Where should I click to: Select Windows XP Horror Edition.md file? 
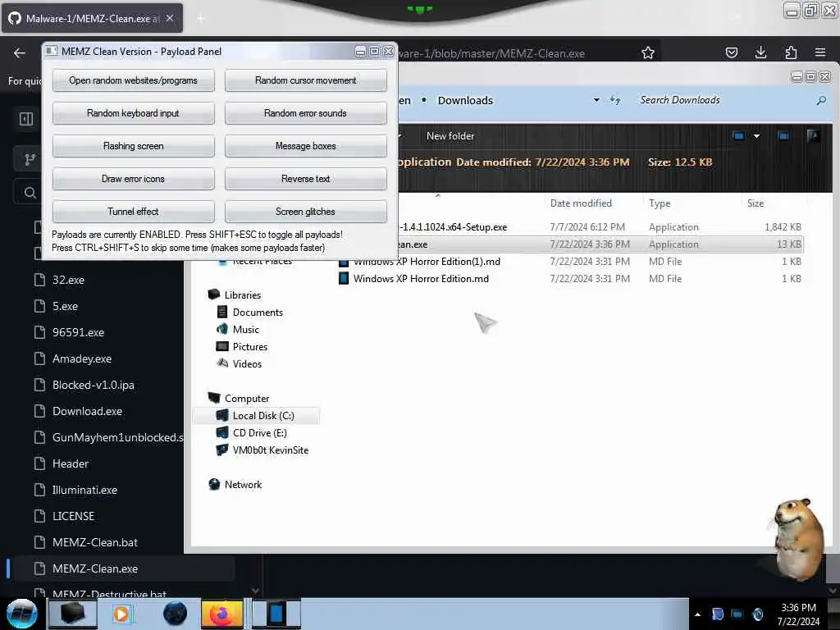[x=421, y=279]
